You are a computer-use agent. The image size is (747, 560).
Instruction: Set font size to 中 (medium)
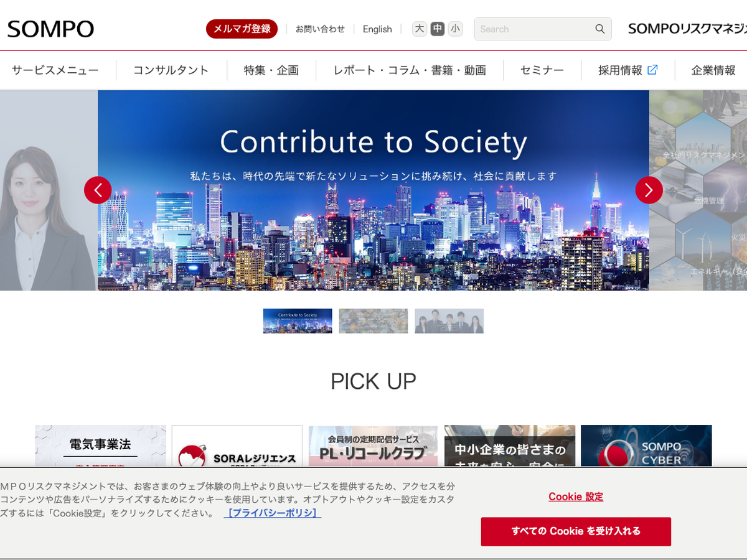click(438, 29)
